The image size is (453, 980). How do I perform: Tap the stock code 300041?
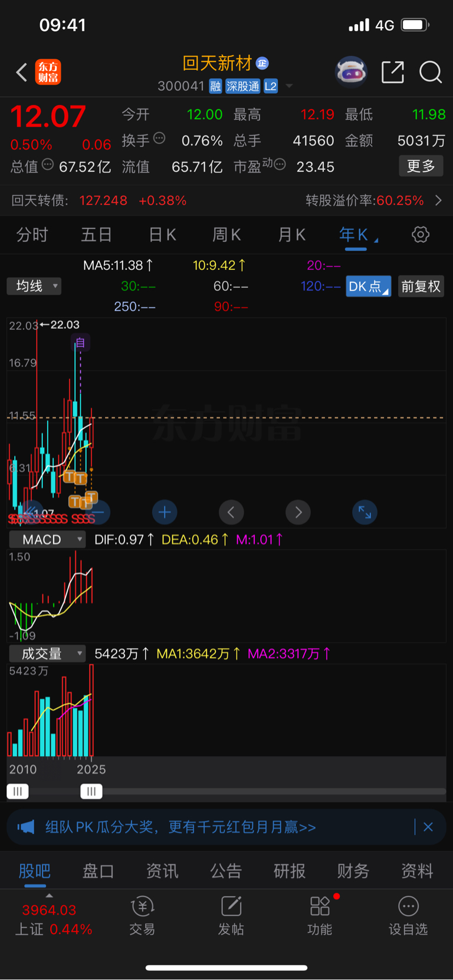[x=180, y=87]
